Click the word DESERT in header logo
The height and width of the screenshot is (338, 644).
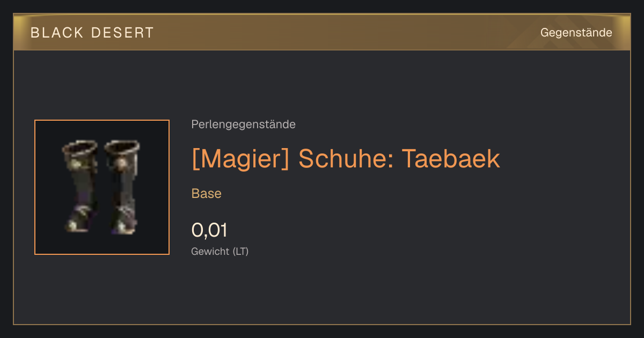[x=123, y=33]
